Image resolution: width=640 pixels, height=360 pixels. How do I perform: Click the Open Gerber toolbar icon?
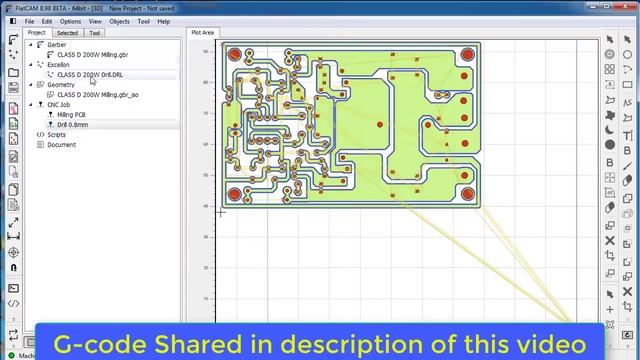tap(13, 40)
